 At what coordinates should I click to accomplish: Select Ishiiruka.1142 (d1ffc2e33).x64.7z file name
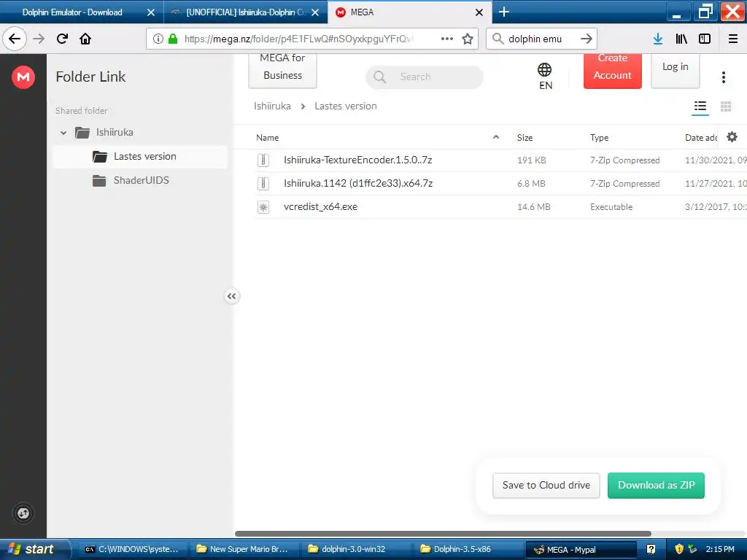pos(357,183)
